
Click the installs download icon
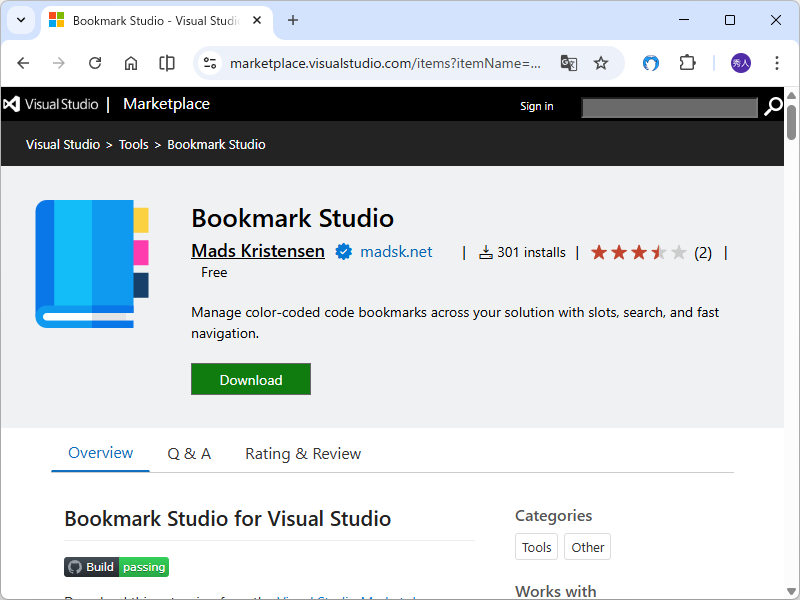click(486, 252)
